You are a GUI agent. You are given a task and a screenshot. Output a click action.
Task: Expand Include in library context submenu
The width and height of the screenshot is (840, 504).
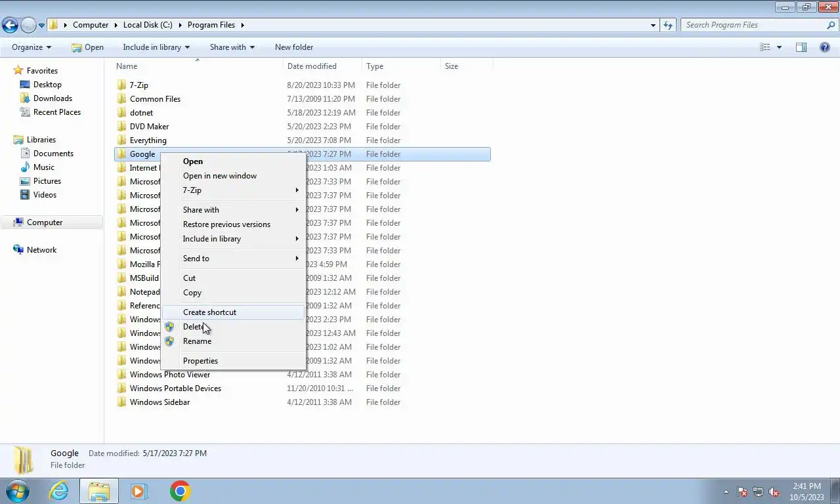click(x=234, y=239)
